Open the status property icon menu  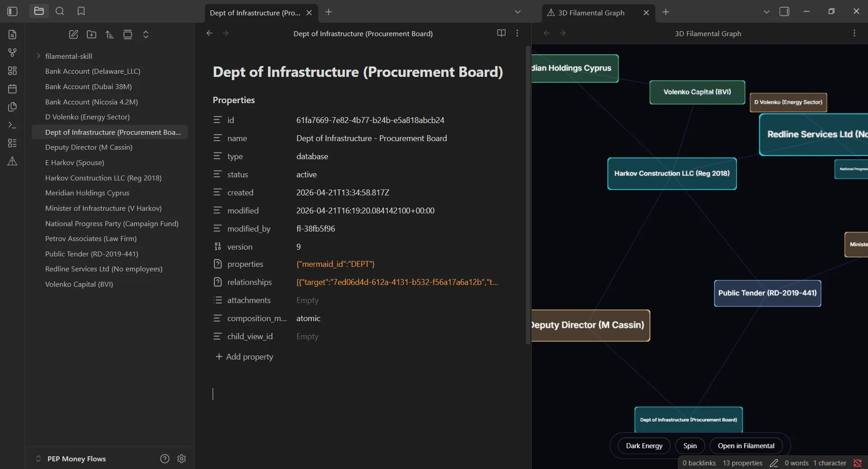218,174
